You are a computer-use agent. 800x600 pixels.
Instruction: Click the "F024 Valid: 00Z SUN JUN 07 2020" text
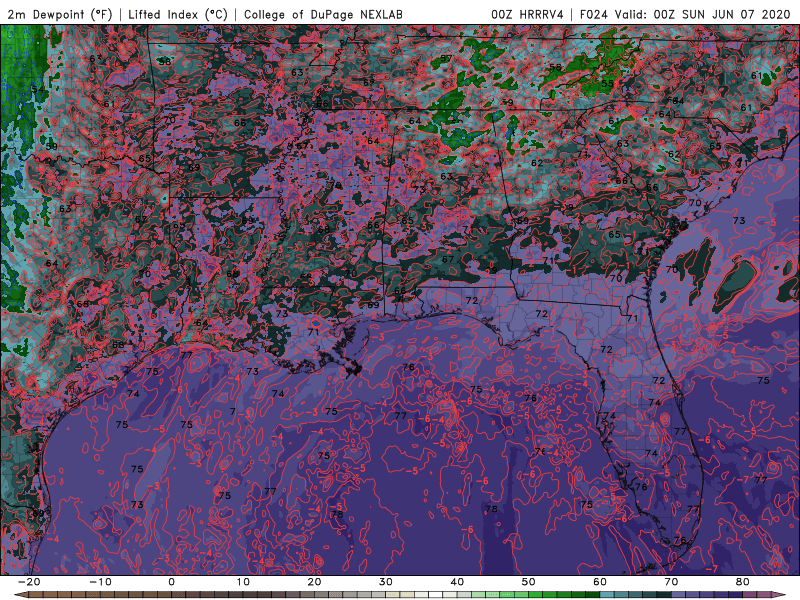click(685, 14)
